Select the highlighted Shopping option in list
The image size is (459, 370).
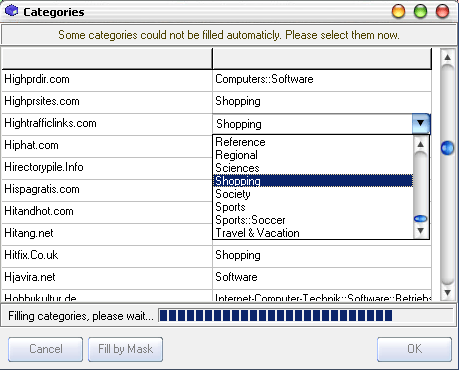coord(313,181)
